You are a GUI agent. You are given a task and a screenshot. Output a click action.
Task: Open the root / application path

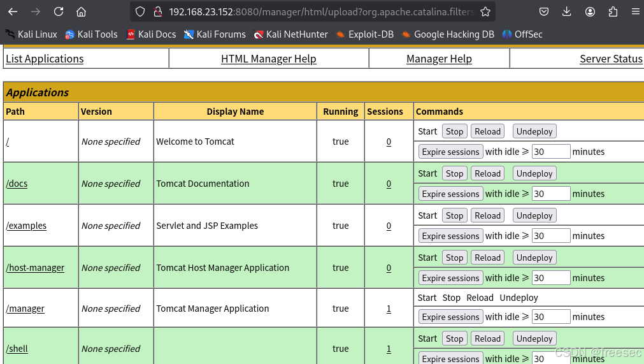tap(8, 142)
